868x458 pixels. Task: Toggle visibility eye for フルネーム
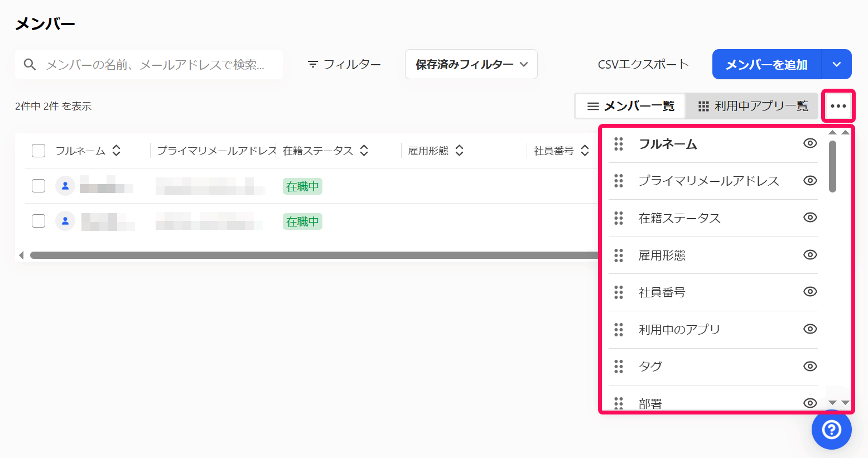pyautogui.click(x=810, y=143)
